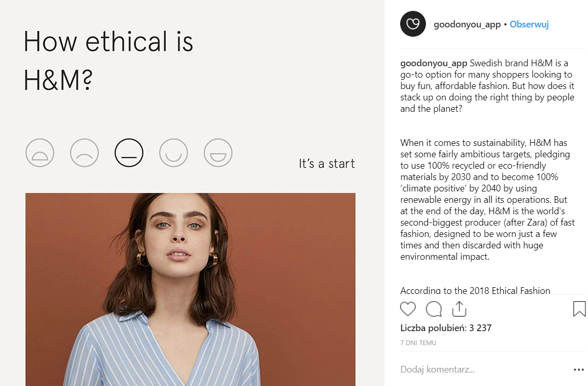The image size is (588, 386).
Task: Focus the Dodaj komentarz comment field
Action: click(x=466, y=369)
